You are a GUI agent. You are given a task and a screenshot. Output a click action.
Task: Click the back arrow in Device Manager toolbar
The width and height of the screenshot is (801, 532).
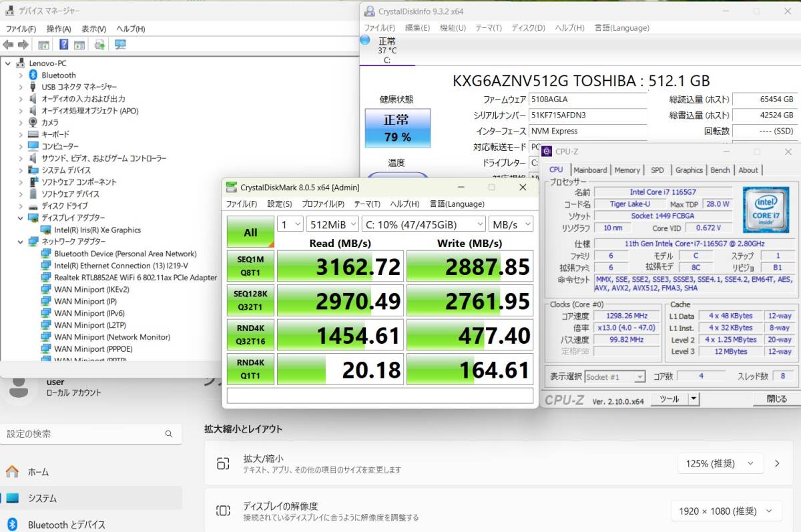pos(8,45)
